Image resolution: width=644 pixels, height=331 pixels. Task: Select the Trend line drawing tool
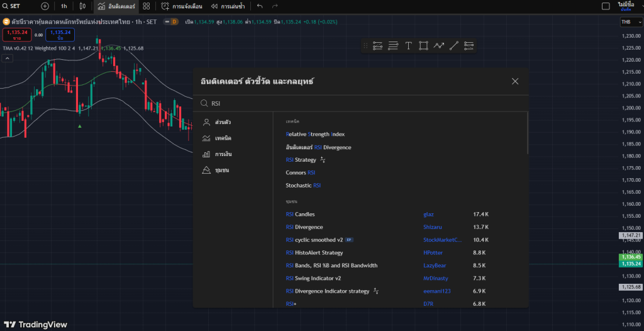tap(454, 46)
